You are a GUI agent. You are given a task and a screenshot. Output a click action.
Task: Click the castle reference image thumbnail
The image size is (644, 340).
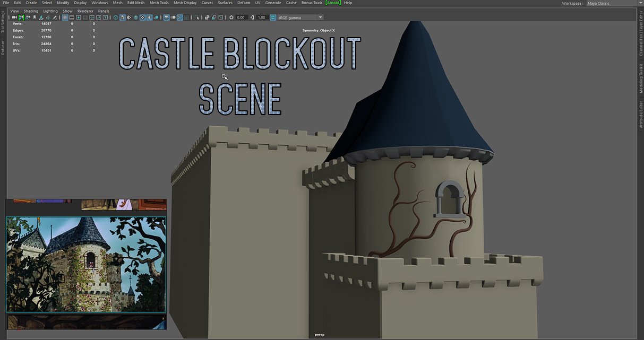(86, 264)
